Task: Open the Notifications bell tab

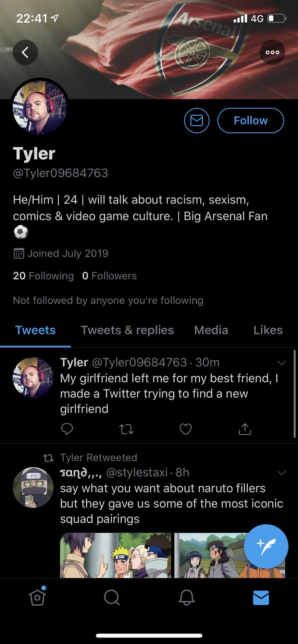Action: point(187,597)
